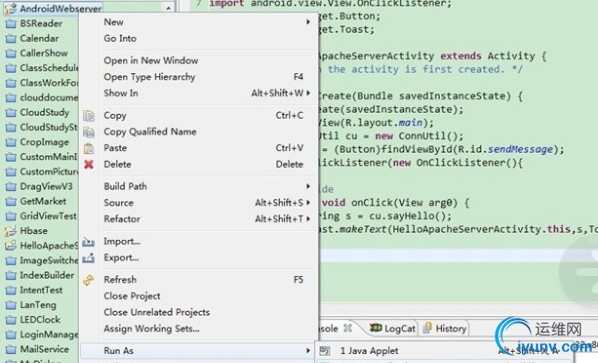Click 'onClick' method name in editor
598x363 pixels.
click(372, 203)
